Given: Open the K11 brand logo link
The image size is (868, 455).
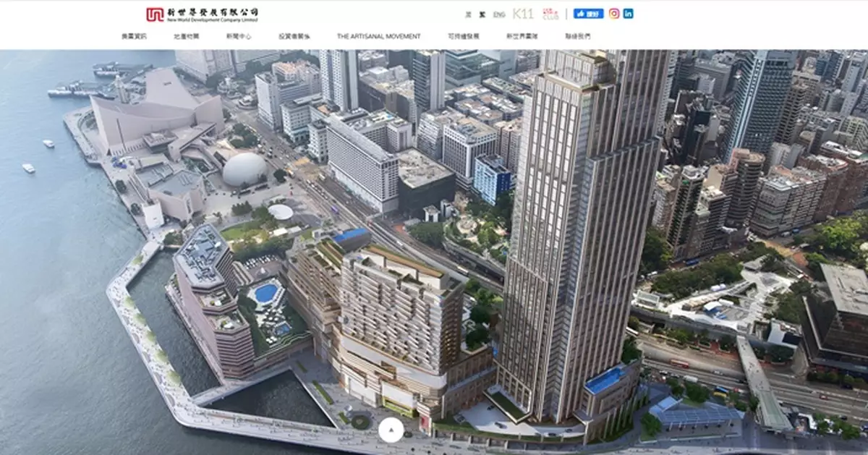Looking at the screenshot, I should (x=523, y=14).
